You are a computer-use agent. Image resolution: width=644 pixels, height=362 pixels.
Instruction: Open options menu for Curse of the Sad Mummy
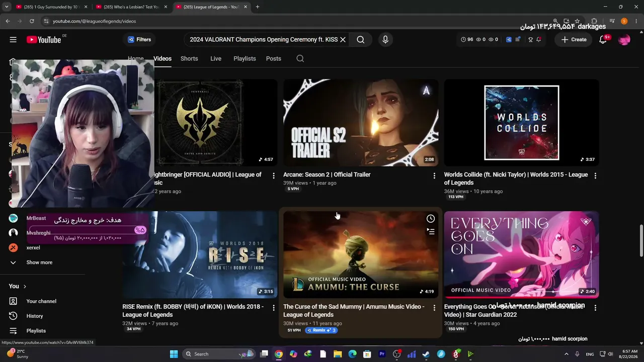[434, 308]
